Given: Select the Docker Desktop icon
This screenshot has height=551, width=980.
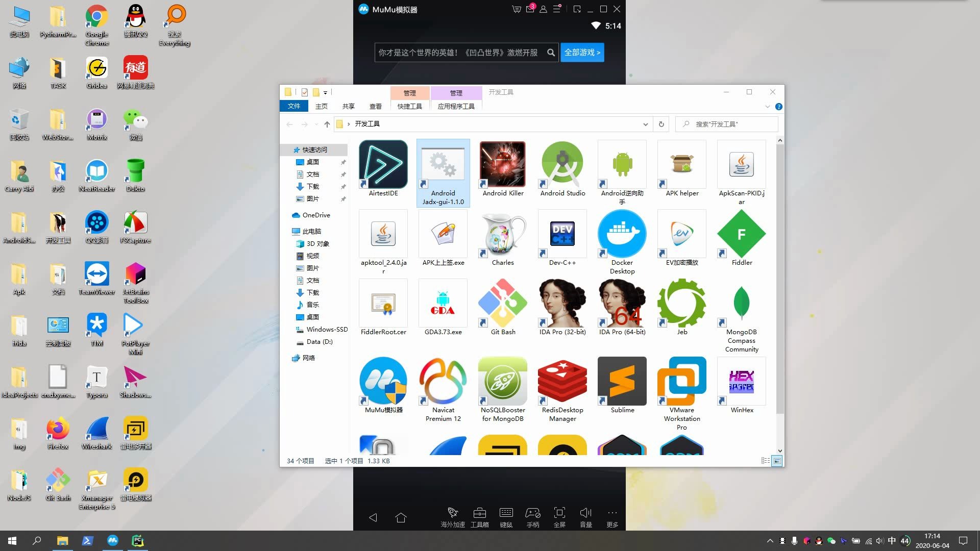Looking at the screenshot, I should point(622,234).
